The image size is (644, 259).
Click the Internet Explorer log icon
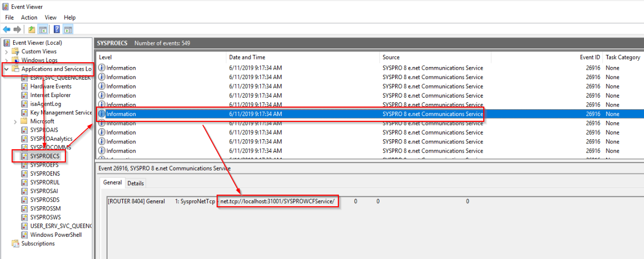(x=24, y=95)
